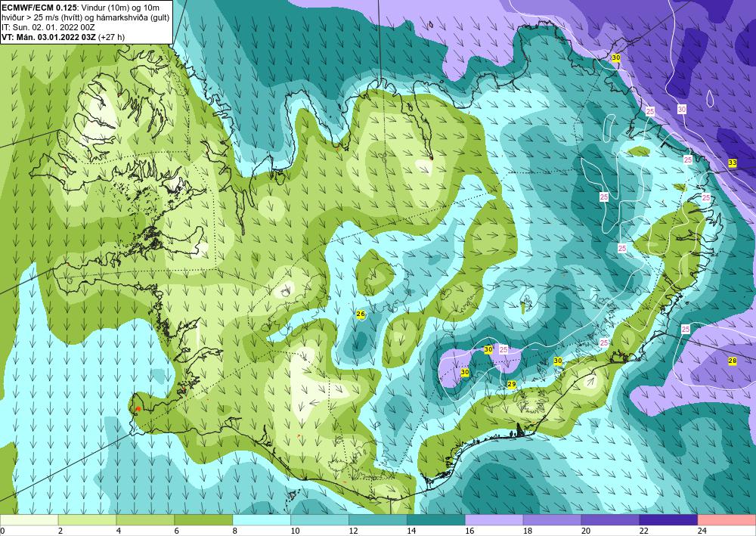The height and width of the screenshot is (536, 756).
Task: Click the legend value 0
Action: 2,531
